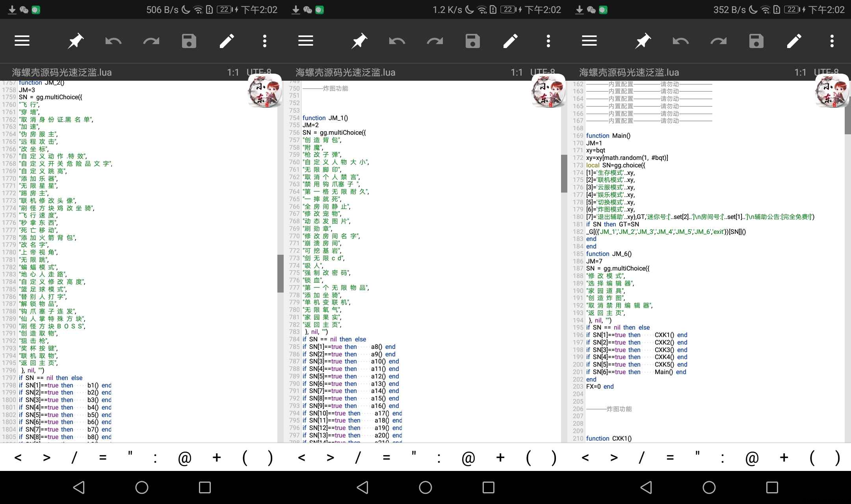Screen dimensions: 851x504
Task: Place the cursor on the function Main() line
Action: click(x=608, y=136)
